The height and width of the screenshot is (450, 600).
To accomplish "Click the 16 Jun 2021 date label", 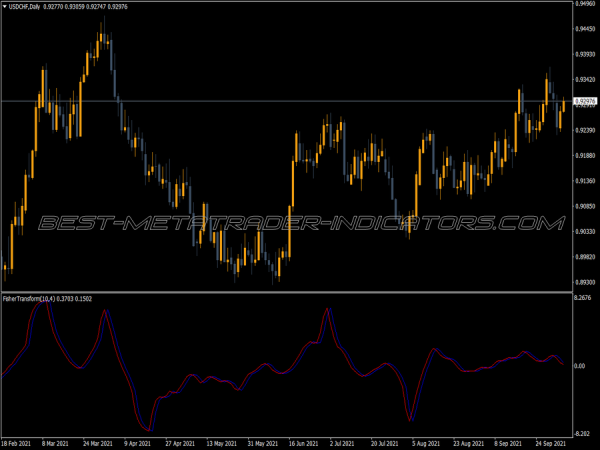I will (304, 444).
